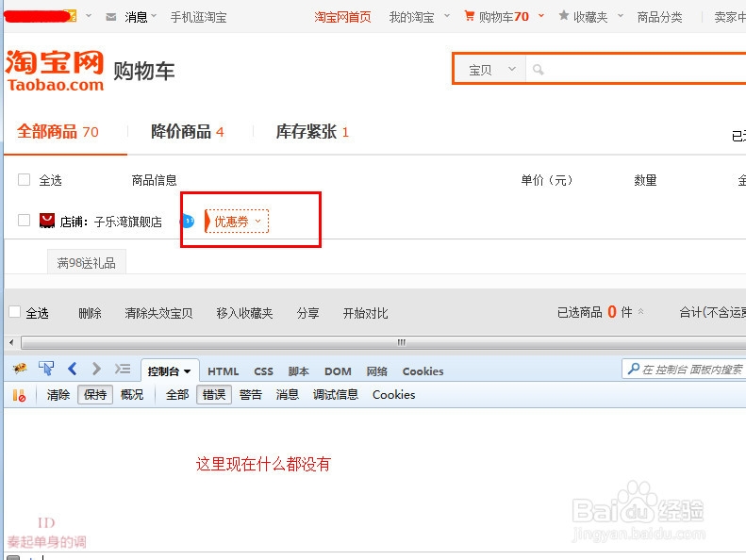Open the Firebug Cookies panel tab

click(x=423, y=371)
